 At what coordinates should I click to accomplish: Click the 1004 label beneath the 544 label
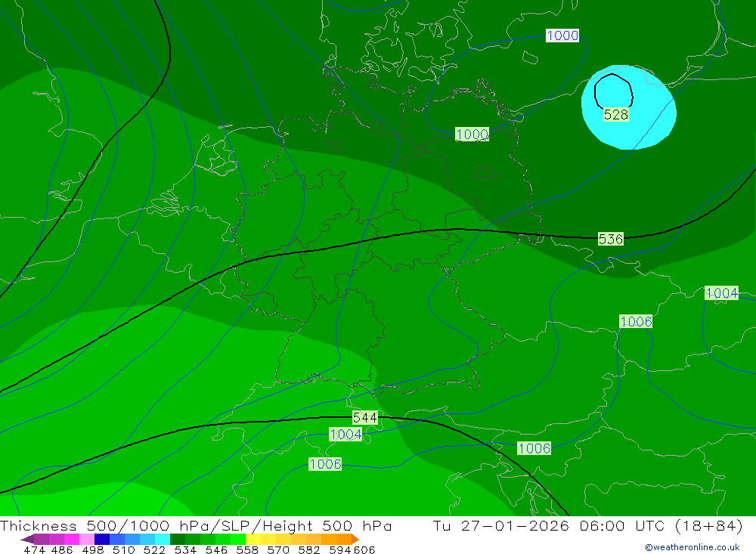345,435
